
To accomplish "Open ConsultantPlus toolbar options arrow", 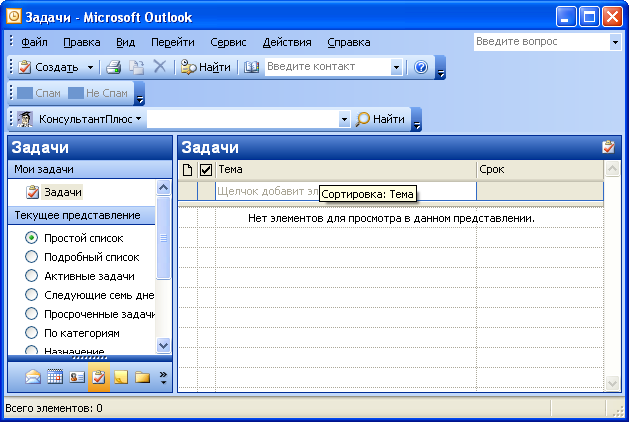I will 417,119.
